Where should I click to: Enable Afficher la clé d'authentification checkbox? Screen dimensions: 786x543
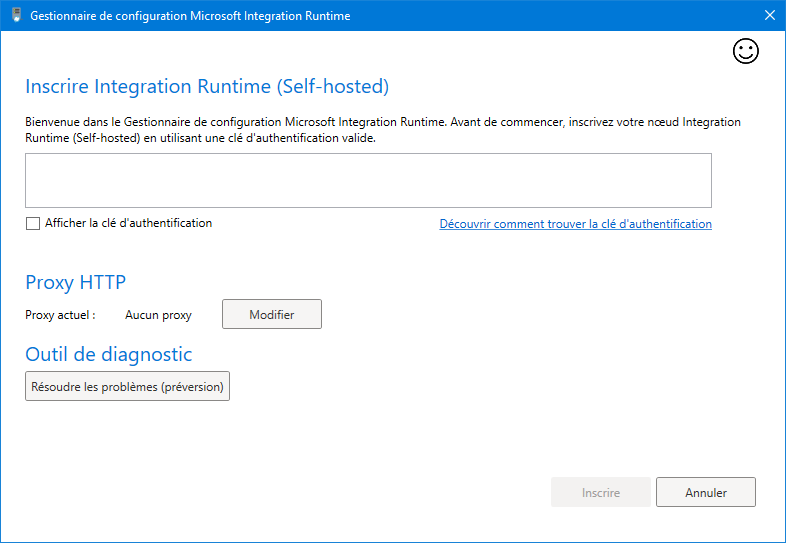click(33, 224)
